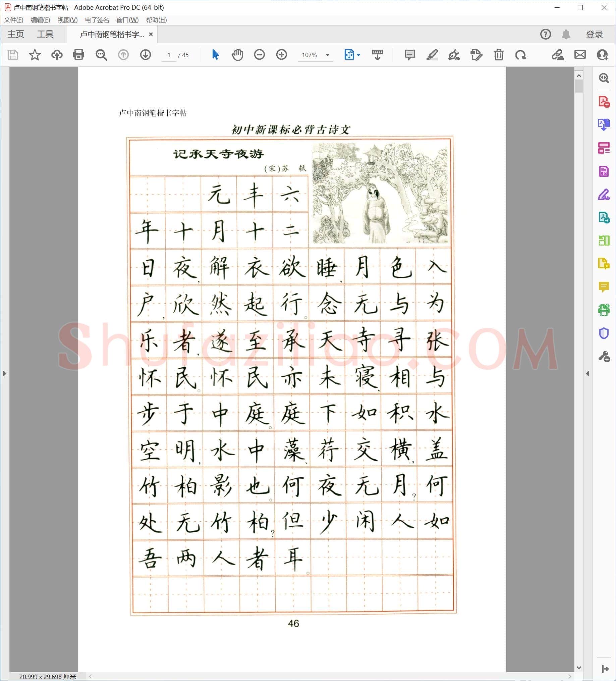Switch to the 主页 tab

(x=16, y=34)
